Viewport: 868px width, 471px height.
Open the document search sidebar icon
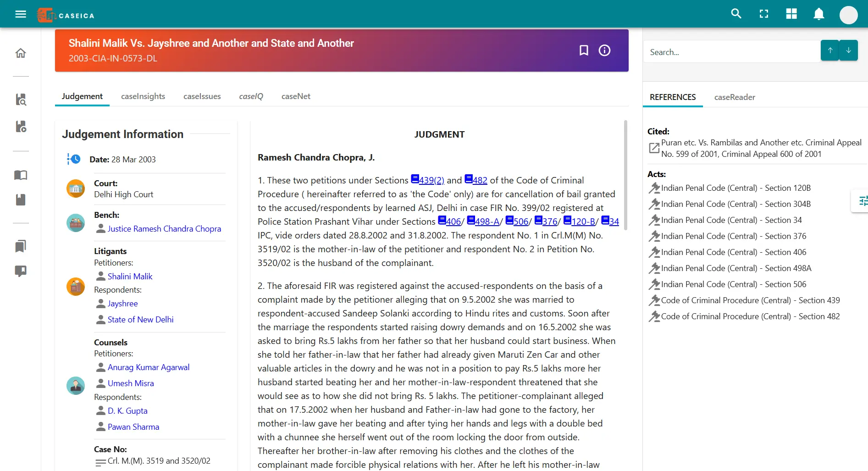[x=21, y=100]
